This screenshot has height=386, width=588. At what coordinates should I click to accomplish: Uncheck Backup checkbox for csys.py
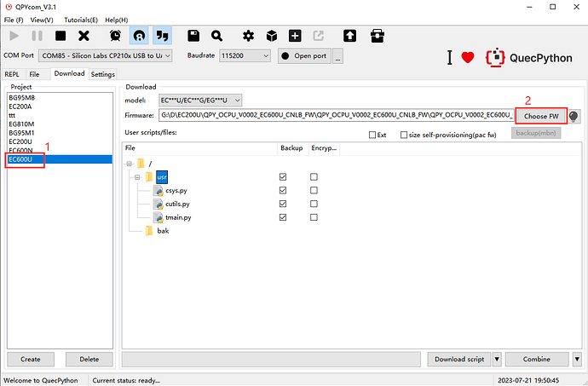coord(285,190)
